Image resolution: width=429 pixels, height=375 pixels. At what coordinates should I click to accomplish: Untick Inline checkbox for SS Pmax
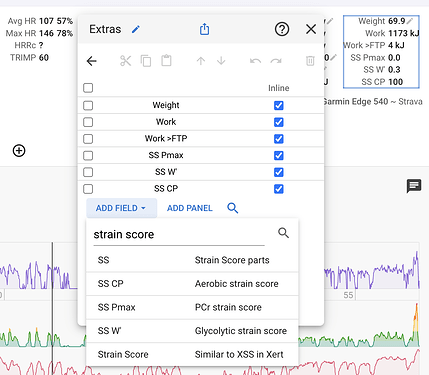click(279, 155)
